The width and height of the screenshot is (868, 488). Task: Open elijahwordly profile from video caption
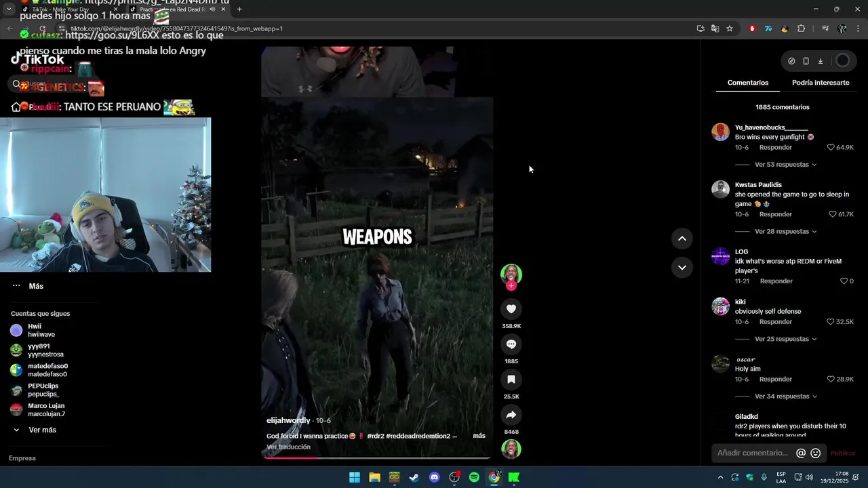click(x=288, y=420)
